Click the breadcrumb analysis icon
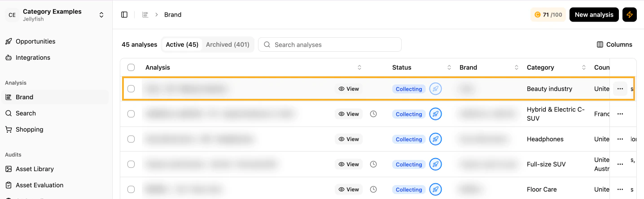This screenshot has width=644, height=199. [145, 15]
